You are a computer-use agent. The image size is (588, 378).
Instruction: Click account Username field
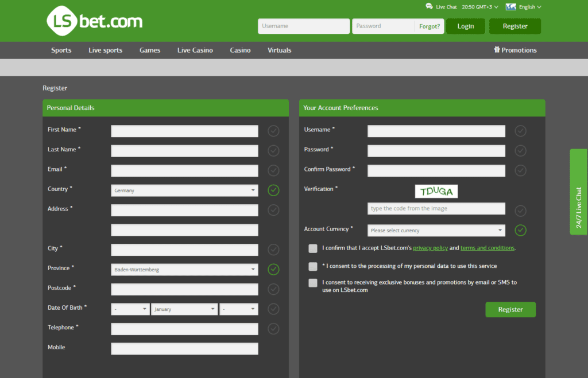436,131
